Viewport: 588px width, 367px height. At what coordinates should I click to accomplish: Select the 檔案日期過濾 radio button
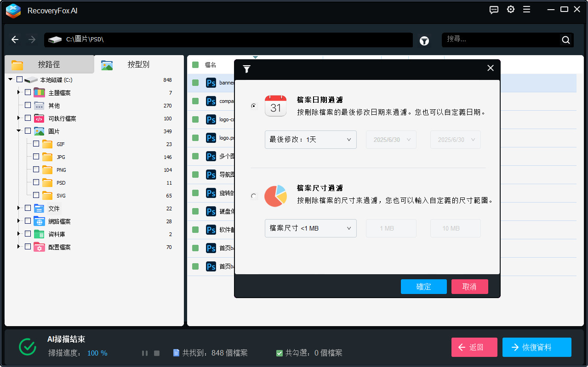click(x=253, y=106)
